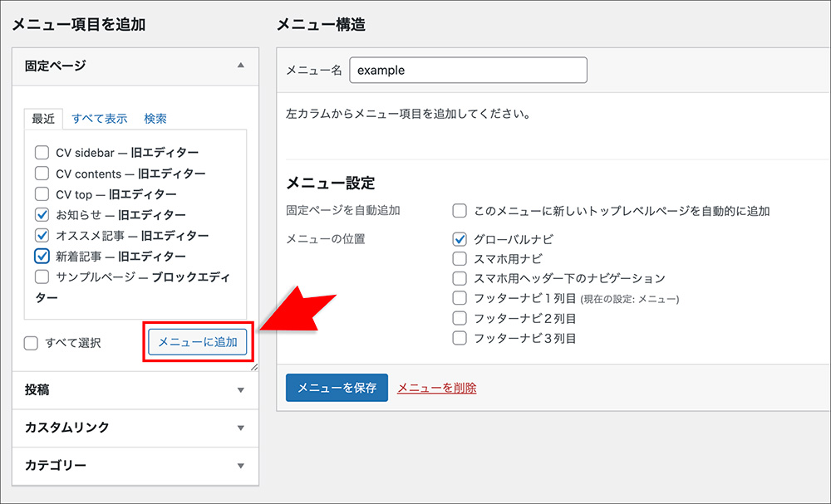This screenshot has width=831, height=504.
Task: Expand the 投稿 section
Action: (240, 389)
